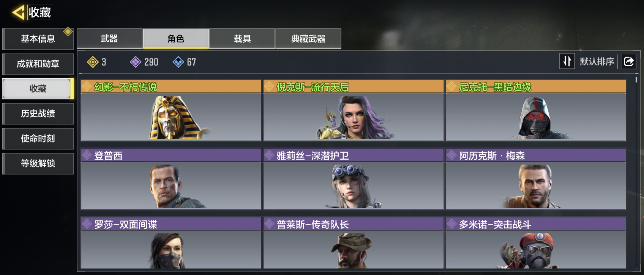Click the share export icon

tap(628, 61)
